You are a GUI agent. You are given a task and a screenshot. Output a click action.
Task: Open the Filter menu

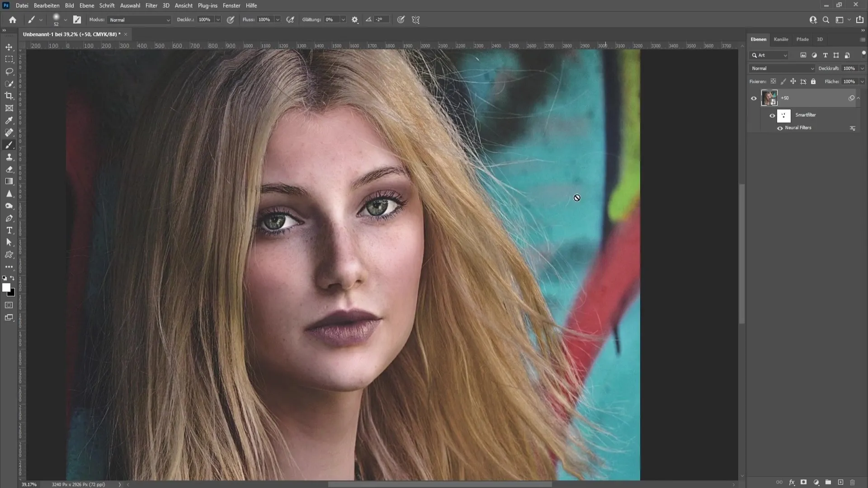pyautogui.click(x=151, y=5)
